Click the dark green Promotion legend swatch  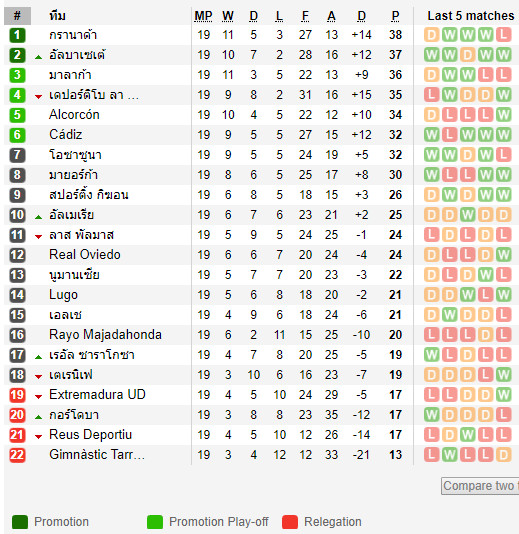(x=20, y=522)
